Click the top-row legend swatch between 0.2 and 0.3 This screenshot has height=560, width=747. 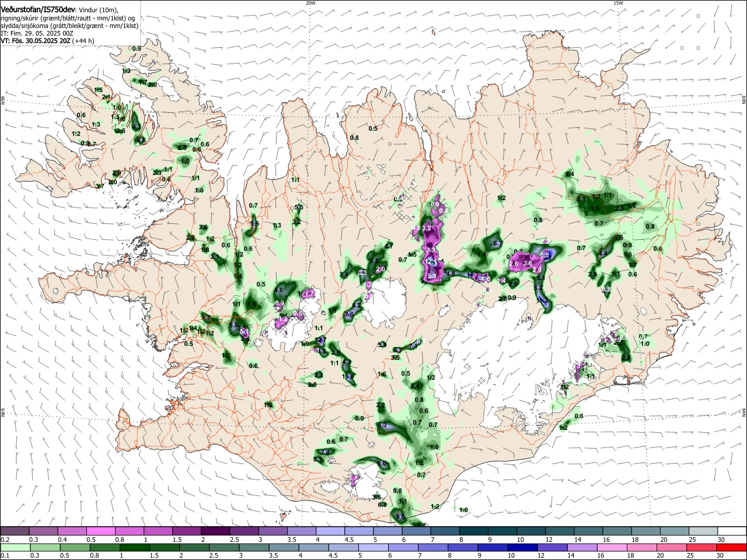(15, 531)
